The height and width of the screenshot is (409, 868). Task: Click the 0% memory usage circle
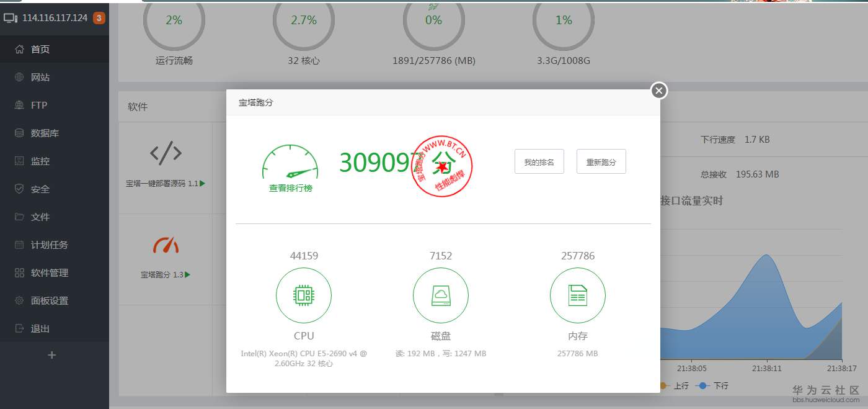click(433, 20)
